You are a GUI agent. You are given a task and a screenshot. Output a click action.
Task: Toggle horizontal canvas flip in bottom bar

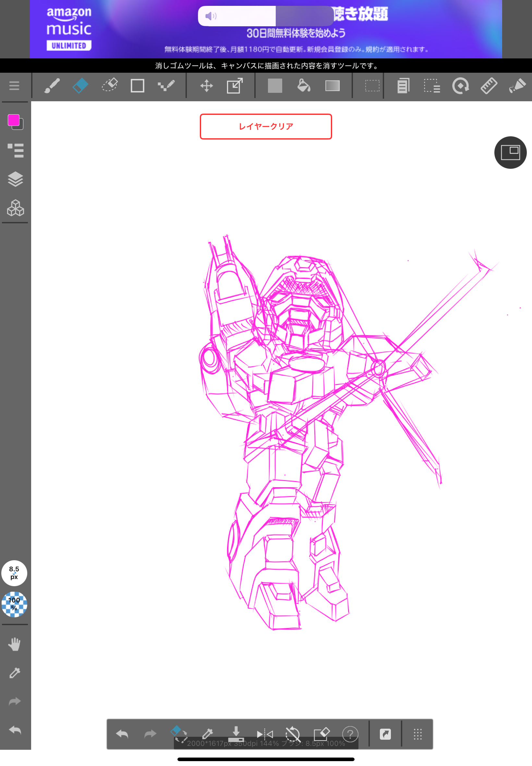point(265,734)
